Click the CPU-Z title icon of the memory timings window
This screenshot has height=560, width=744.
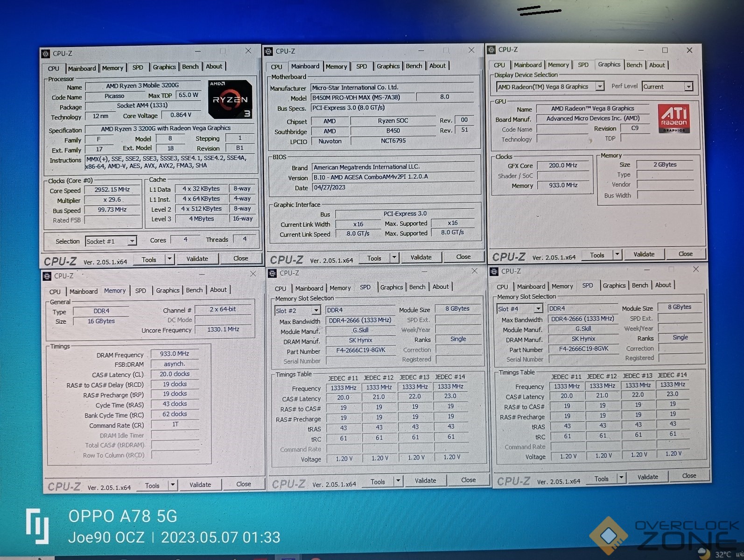click(47, 276)
